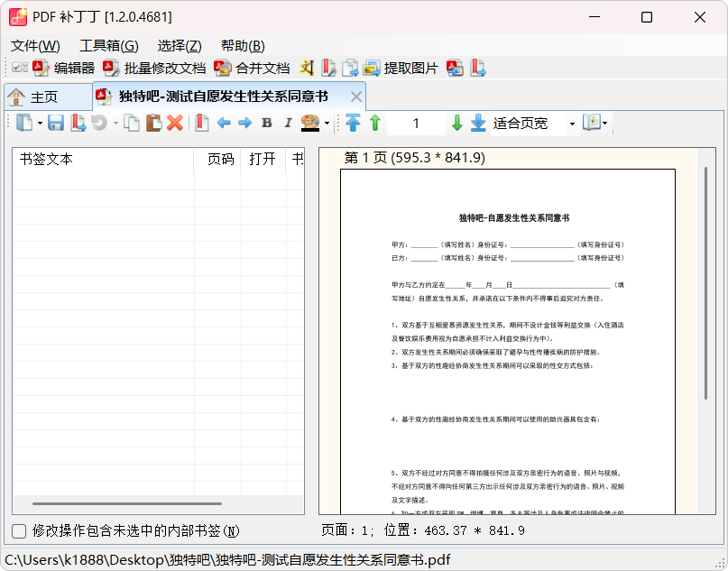Click the 提取图片 extract images tool
The height and width of the screenshot is (571, 728).
[401, 69]
